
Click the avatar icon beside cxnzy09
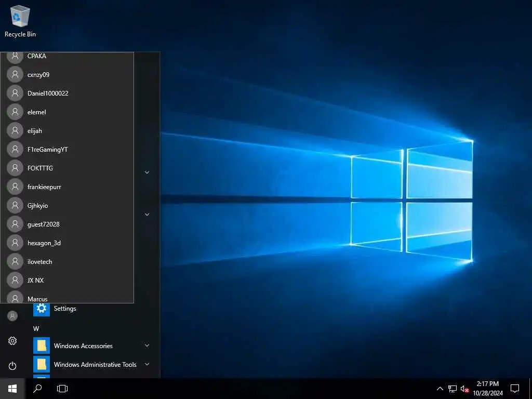pos(15,75)
